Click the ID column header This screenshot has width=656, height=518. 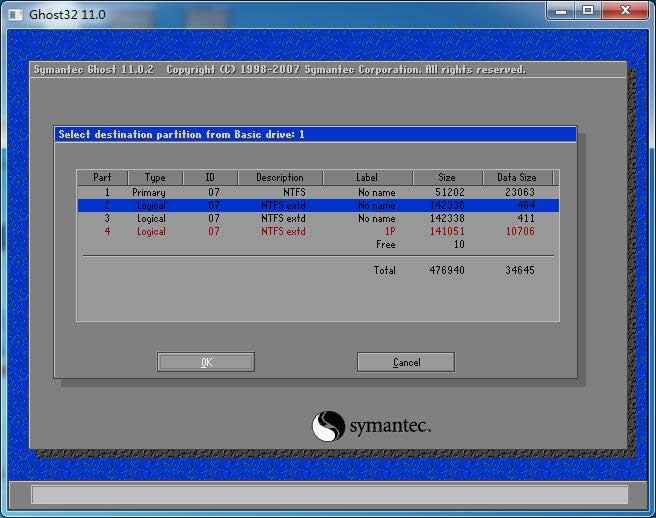click(x=211, y=178)
